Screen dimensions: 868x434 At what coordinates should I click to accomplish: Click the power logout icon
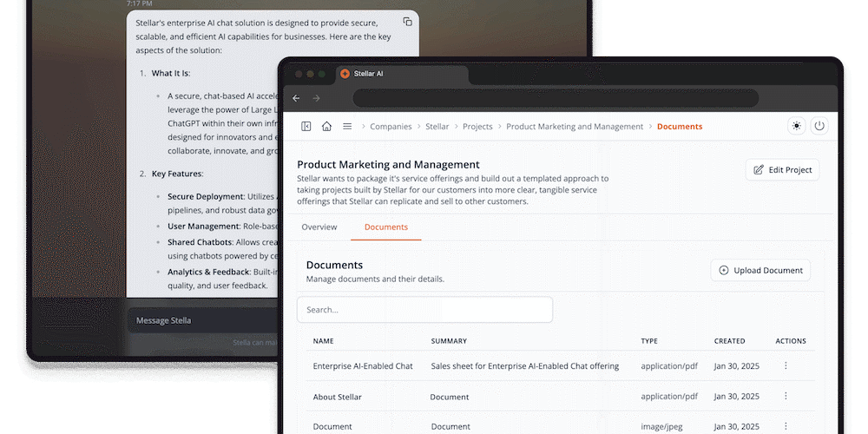(820, 126)
